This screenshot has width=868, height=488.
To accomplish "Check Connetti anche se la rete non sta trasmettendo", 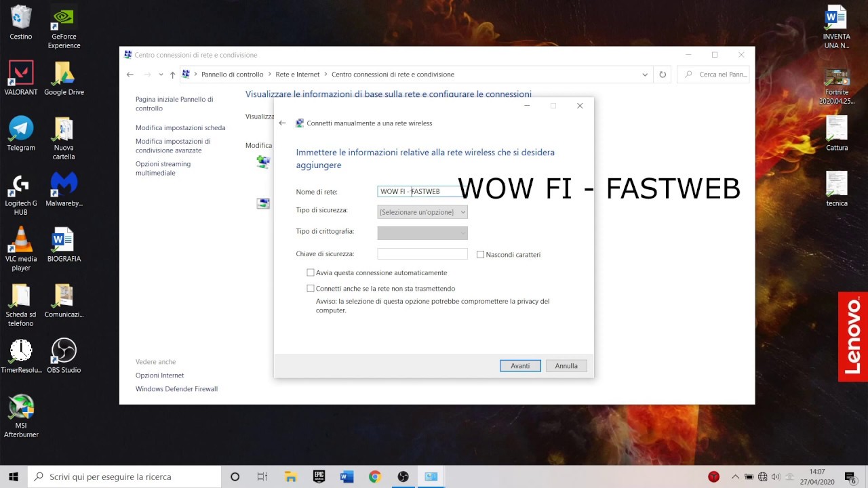I will point(311,289).
